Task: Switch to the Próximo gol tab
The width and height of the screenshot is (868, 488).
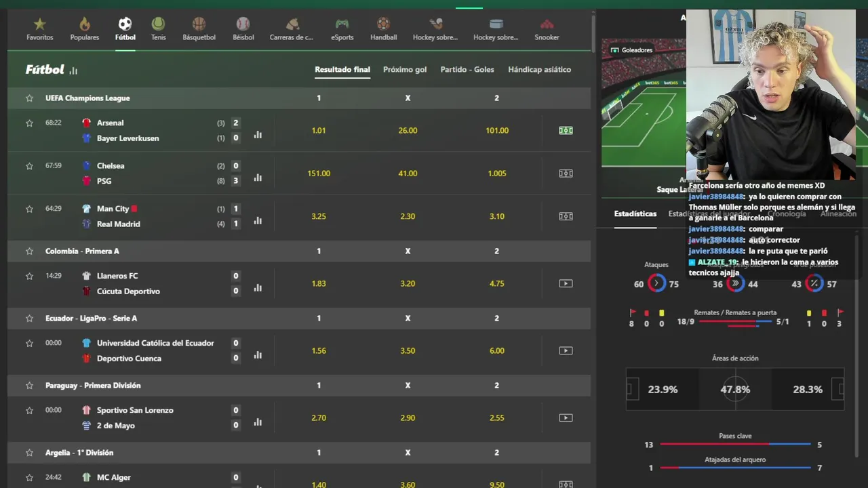Action: pyautogui.click(x=405, y=69)
